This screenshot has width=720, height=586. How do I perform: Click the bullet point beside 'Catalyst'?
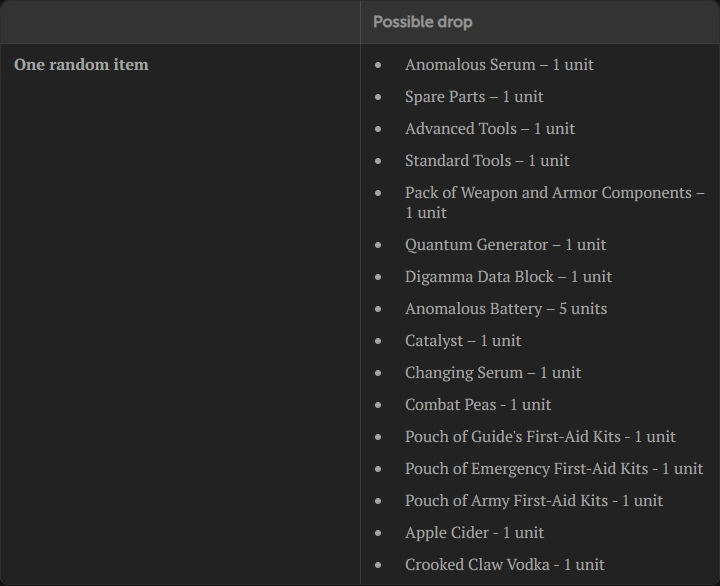(x=378, y=341)
